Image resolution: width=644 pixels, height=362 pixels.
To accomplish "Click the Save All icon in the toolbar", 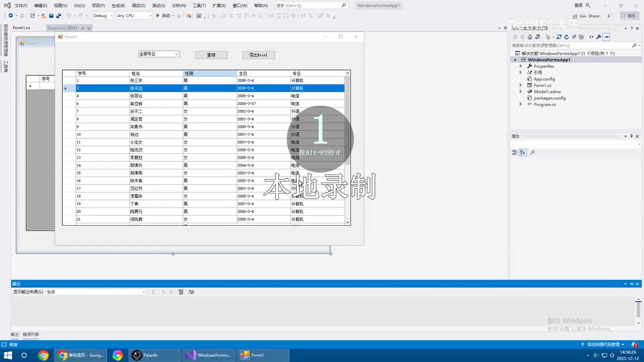I will [x=58, y=16].
